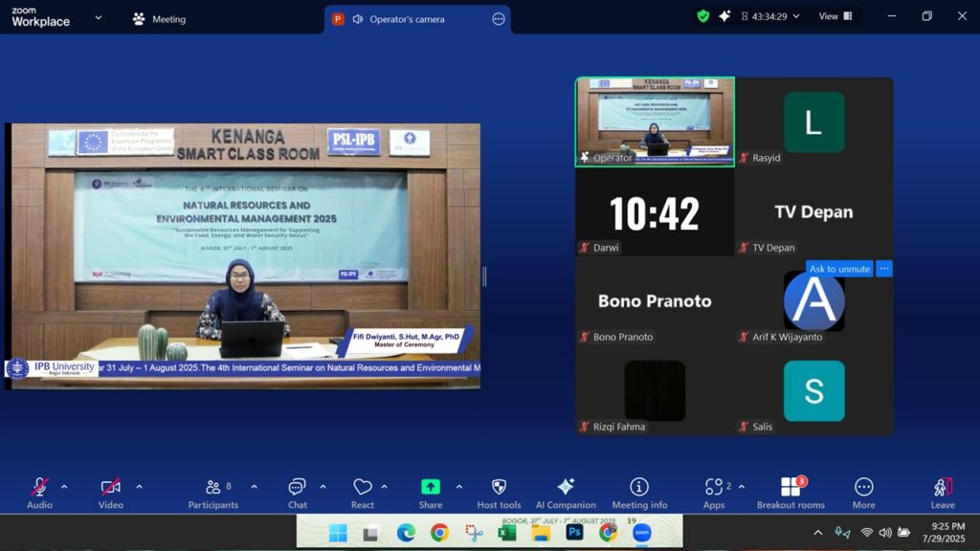The image size is (980, 551).
Task: Unmute the microphone Audio button
Action: pyautogui.click(x=39, y=493)
